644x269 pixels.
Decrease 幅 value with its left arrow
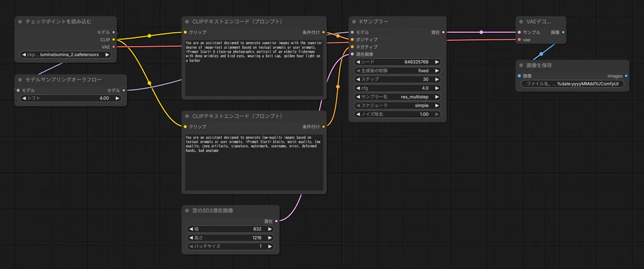(x=191, y=229)
